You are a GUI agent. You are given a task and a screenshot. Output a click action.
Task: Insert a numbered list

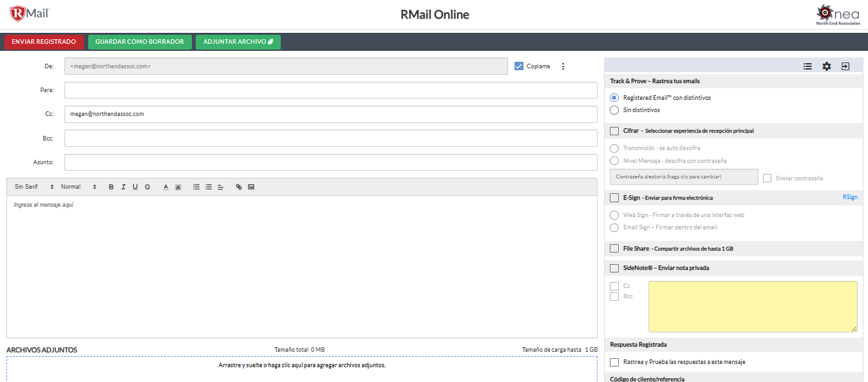tap(196, 187)
